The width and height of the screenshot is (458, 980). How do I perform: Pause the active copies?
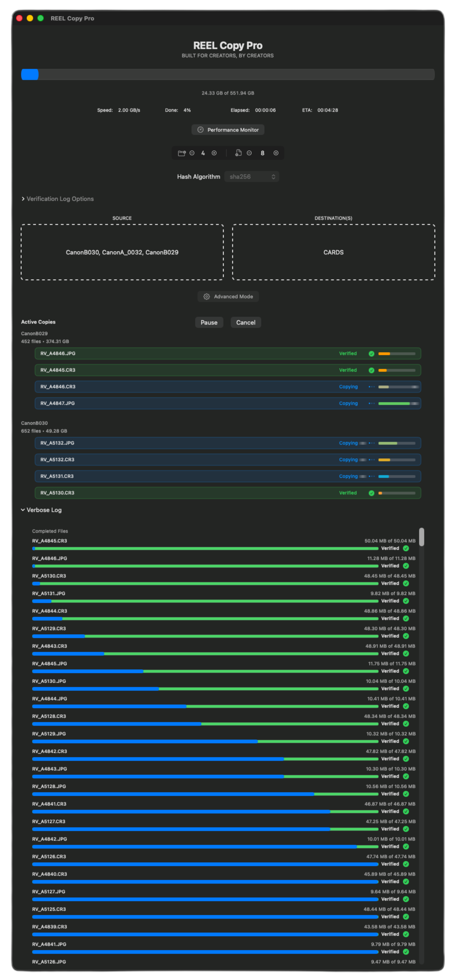click(209, 323)
